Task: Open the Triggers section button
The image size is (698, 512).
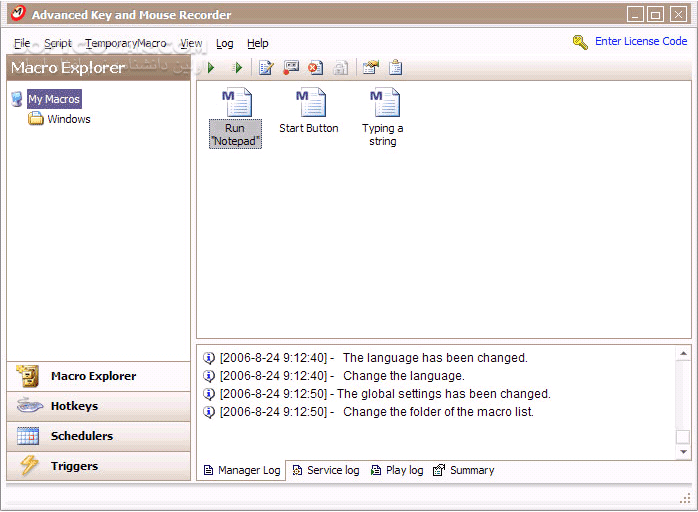Action: click(98, 466)
